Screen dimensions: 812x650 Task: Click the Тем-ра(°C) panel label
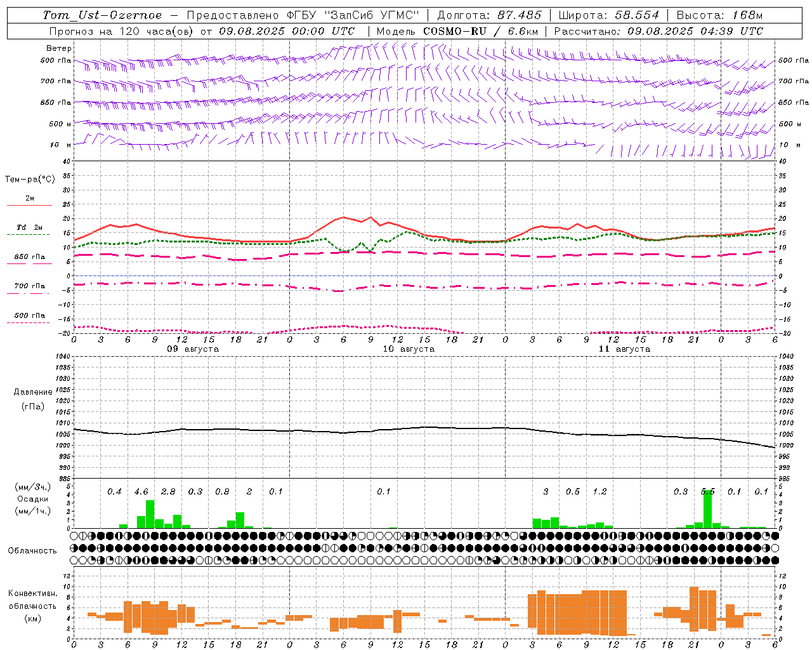30,180
